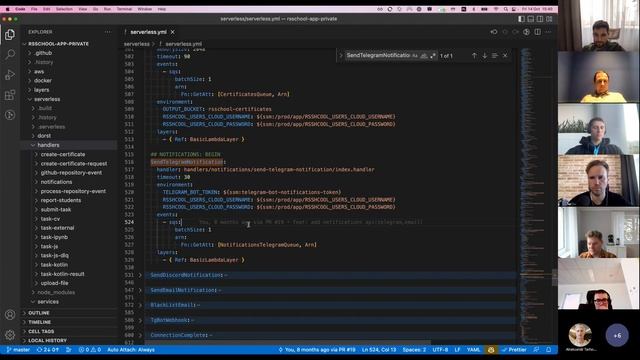Close the serverless.yml editor tab
The height and width of the screenshot is (360, 640).
click(x=173, y=32)
